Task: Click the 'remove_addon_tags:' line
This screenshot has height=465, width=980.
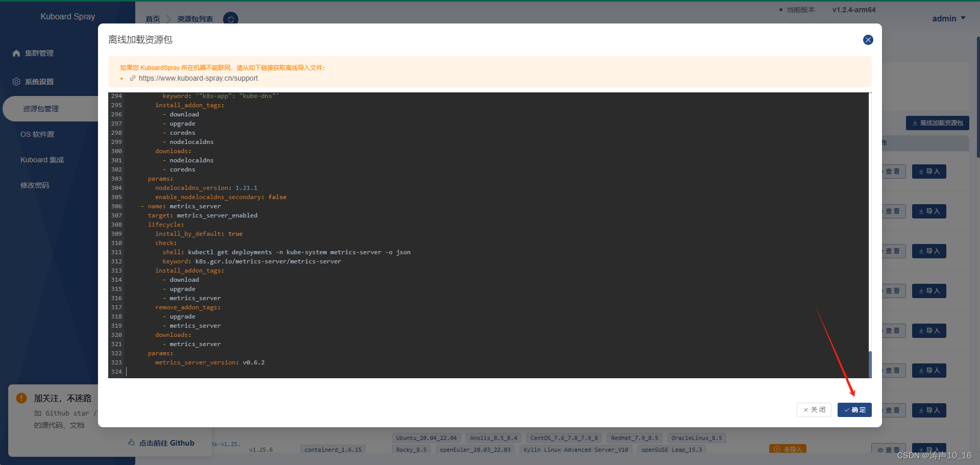Action: pos(188,307)
